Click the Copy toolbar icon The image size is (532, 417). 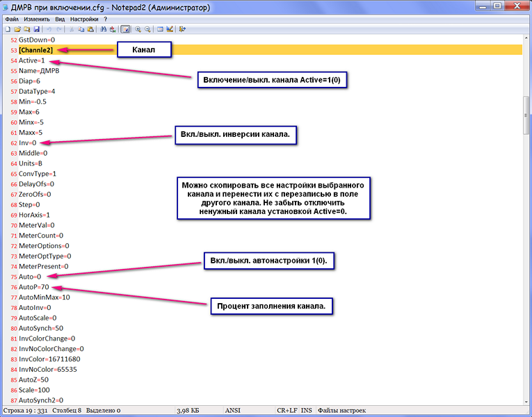coord(81,29)
